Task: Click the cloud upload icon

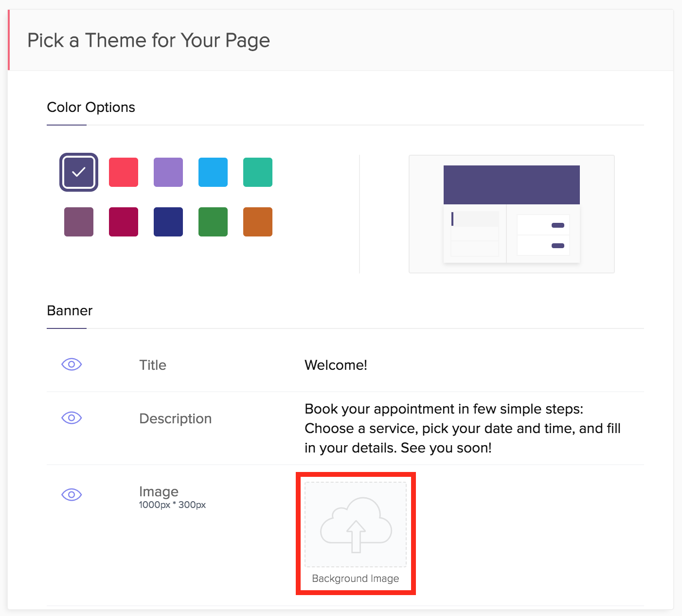Action: click(356, 525)
